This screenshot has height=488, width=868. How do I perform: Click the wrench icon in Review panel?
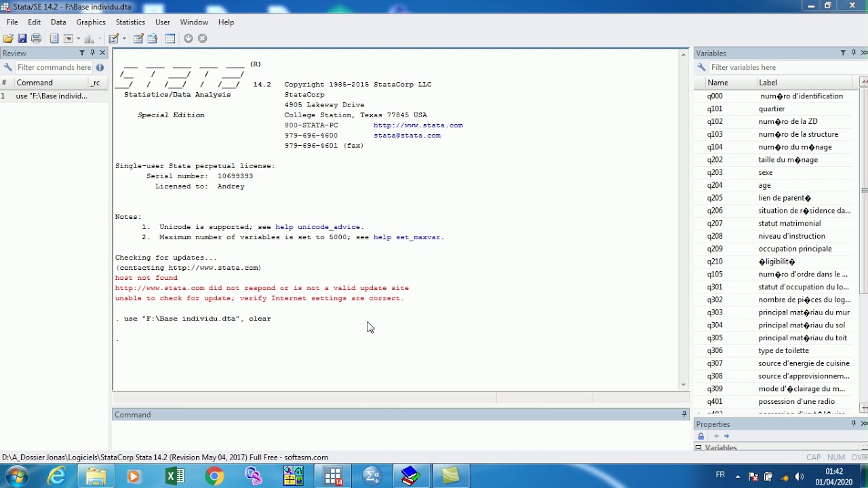click(x=8, y=67)
